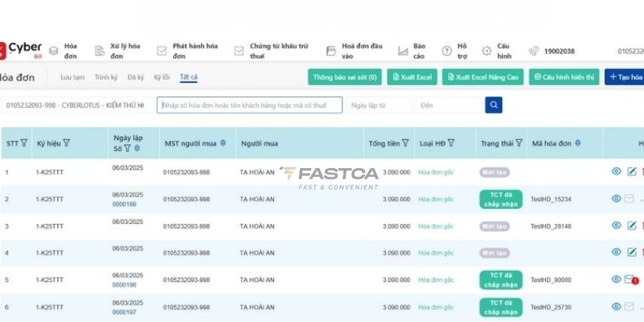Open Cấu hình hiển thị settings
644x322 pixels.
point(564,77)
